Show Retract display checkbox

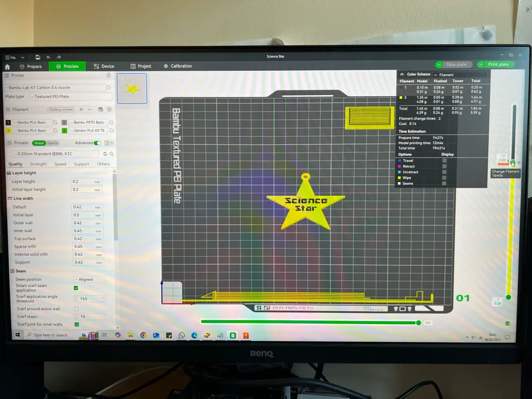coord(444,166)
